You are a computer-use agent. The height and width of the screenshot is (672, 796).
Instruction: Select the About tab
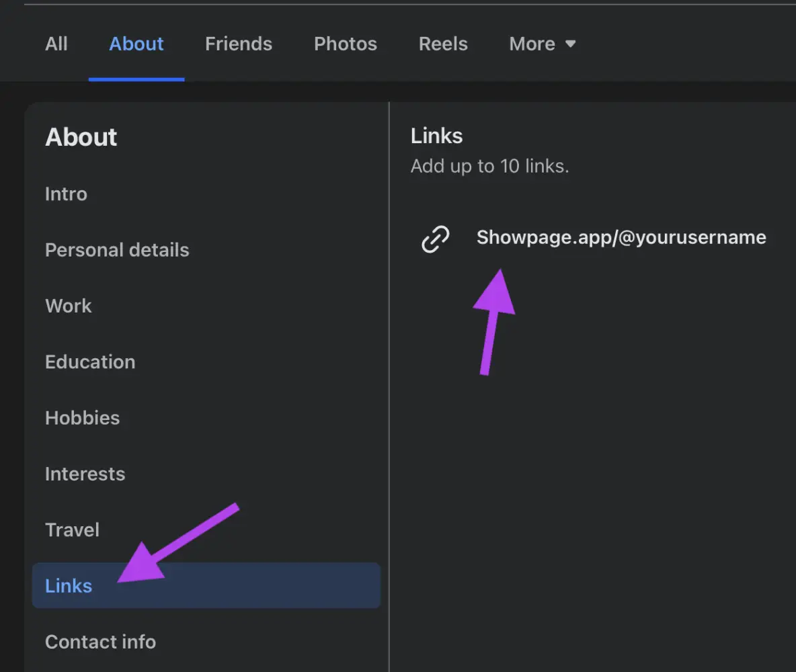[136, 44]
